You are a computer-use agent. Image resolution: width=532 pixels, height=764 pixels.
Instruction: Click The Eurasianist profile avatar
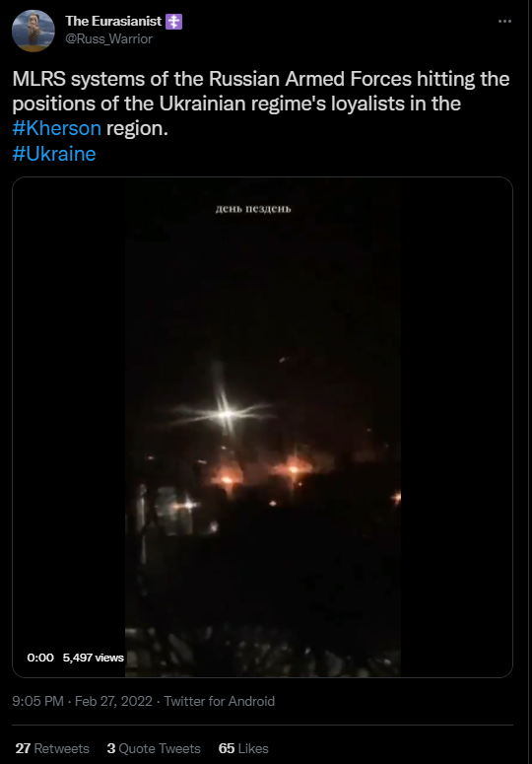pyautogui.click(x=33, y=31)
